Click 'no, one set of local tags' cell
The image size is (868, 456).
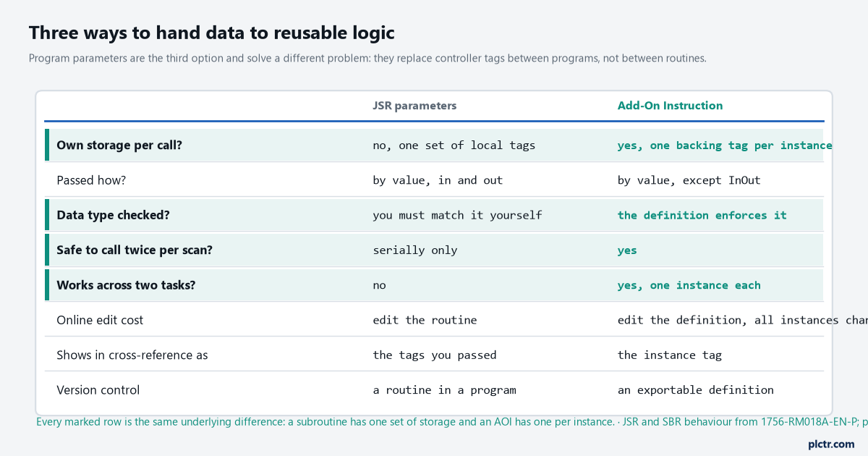pos(454,145)
